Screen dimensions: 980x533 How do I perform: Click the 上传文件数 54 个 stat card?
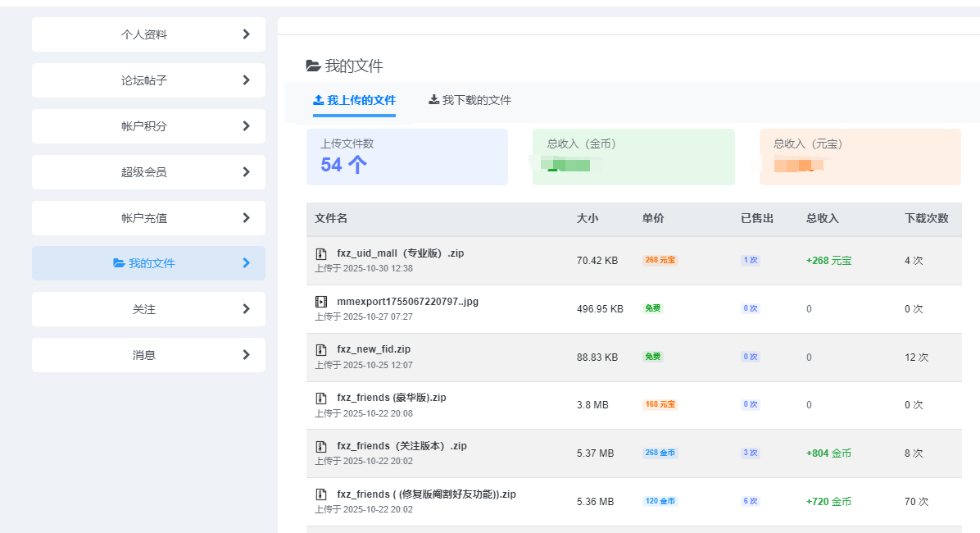tap(406, 157)
